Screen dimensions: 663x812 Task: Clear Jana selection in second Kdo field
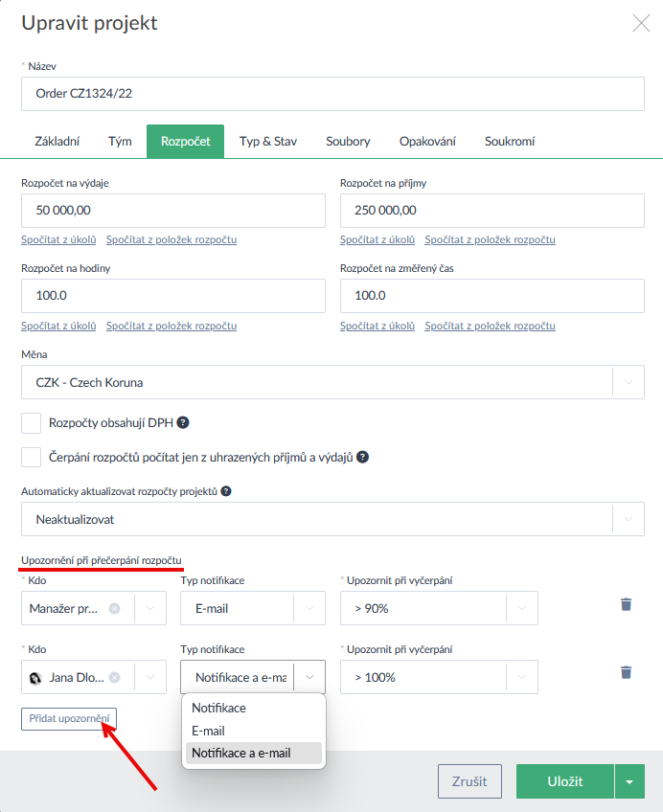pyautogui.click(x=115, y=677)
